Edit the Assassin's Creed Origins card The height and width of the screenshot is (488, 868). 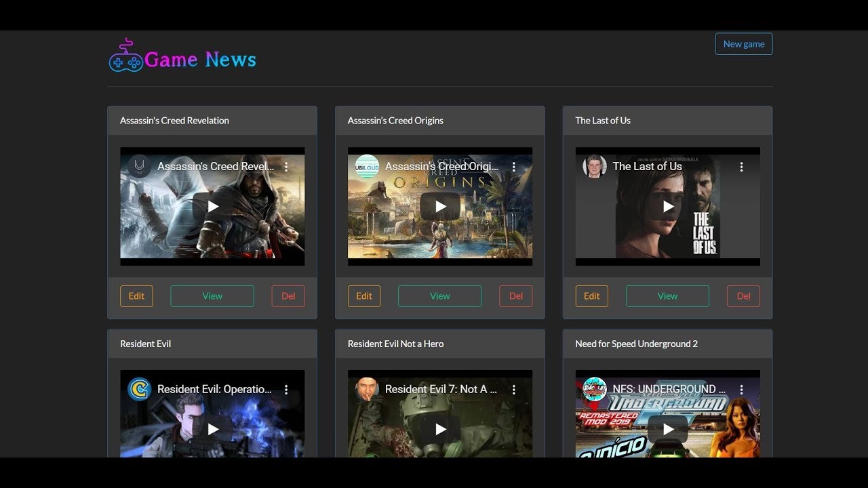pos(364,296)
